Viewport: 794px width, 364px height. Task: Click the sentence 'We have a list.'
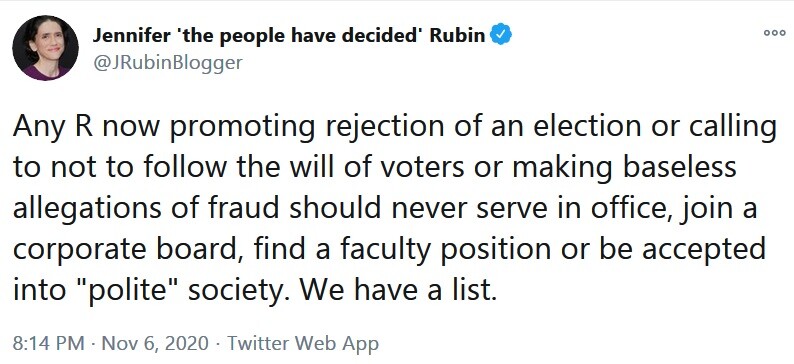pos(396,290)
